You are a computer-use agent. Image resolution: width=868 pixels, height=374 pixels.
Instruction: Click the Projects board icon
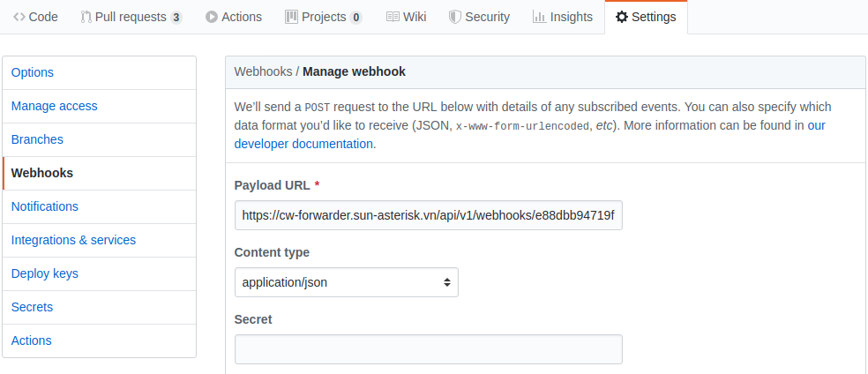click(x=291, y=17)
